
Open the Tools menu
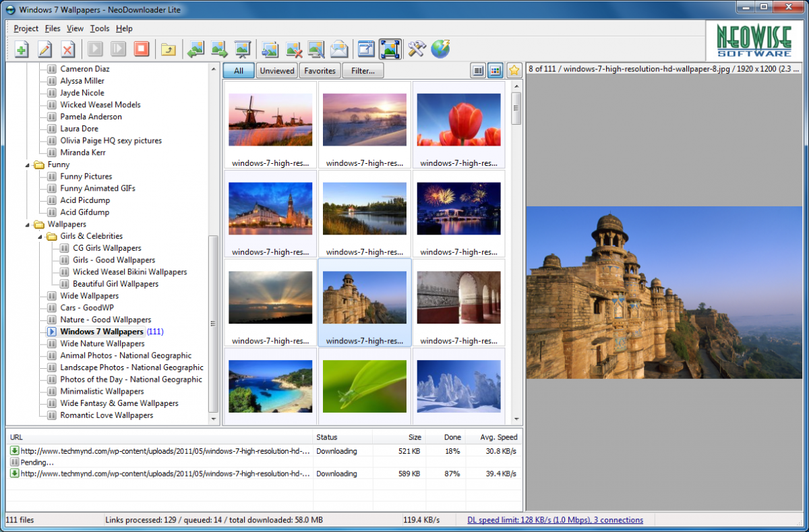(x=100, y=28)
